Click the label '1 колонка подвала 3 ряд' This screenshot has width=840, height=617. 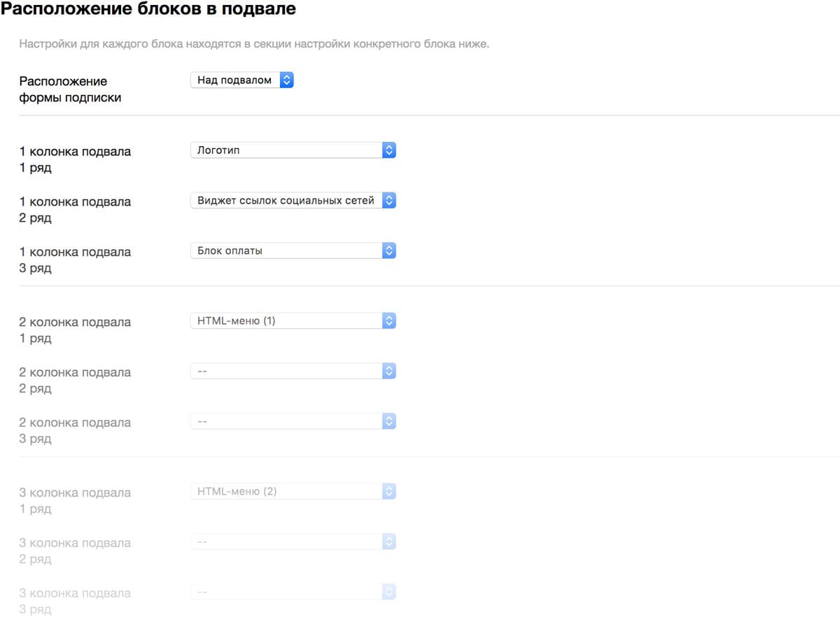point(75,260)
